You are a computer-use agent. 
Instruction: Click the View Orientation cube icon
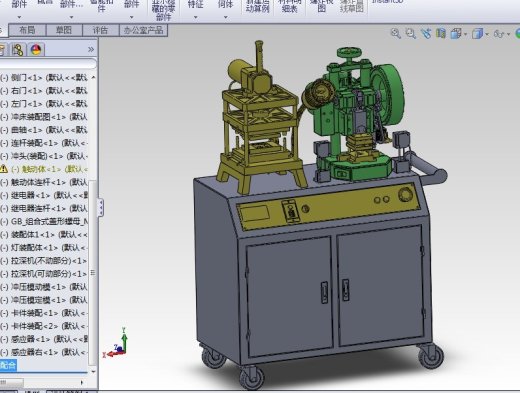click(456, 34)
